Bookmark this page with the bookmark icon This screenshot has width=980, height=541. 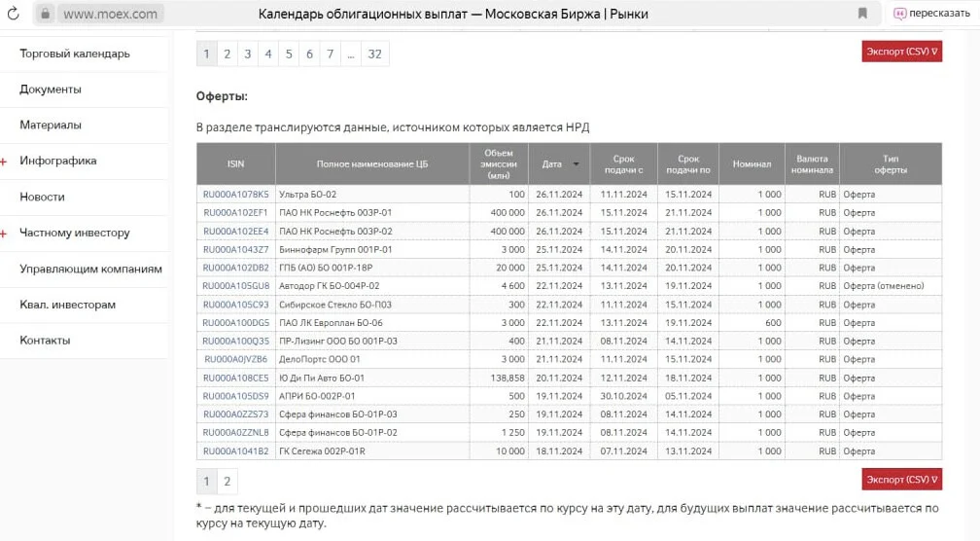[862, 13]
